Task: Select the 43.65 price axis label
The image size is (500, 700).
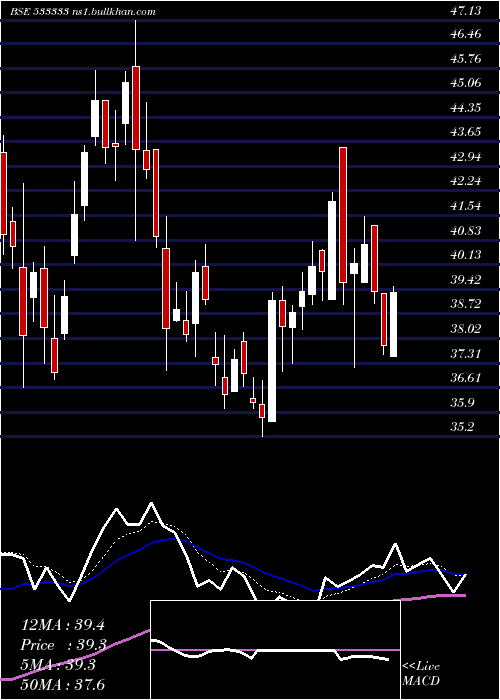Action: coord(466,132)
